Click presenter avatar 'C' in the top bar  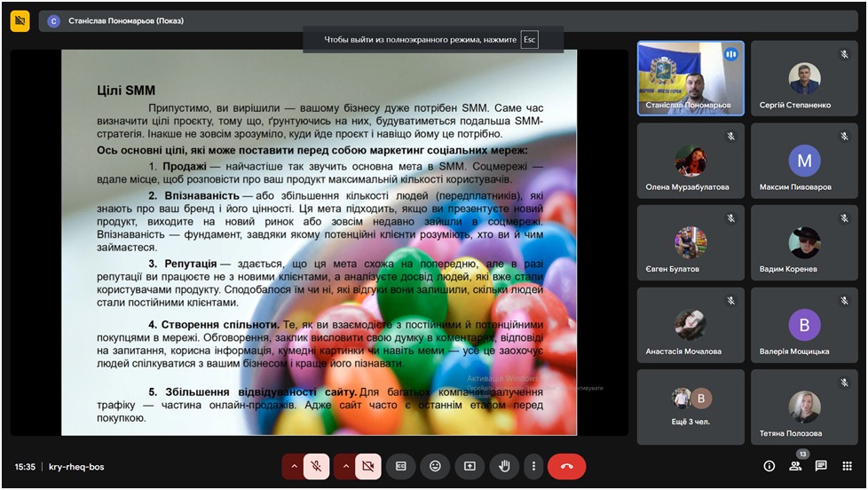point(54,21)
